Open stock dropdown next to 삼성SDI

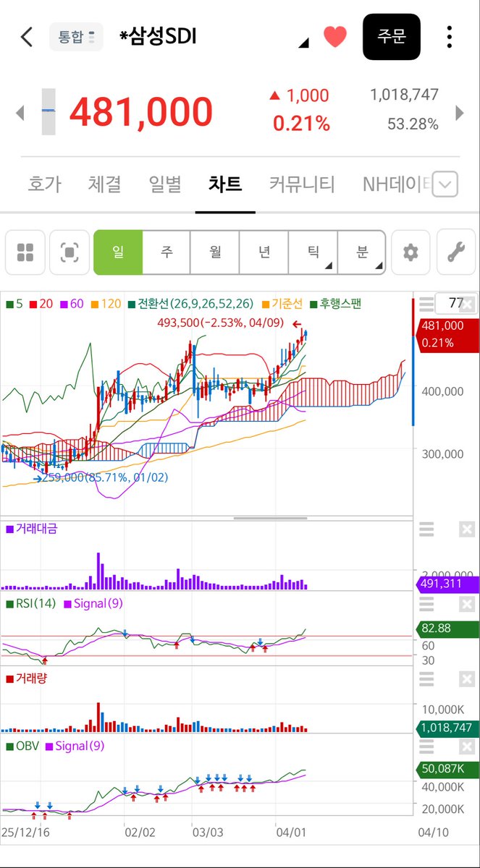pos(303,43)
